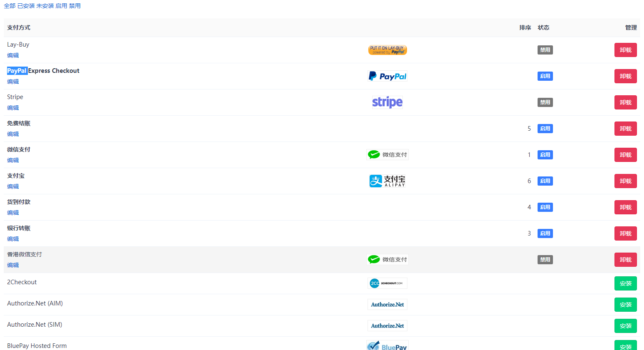Open 编辑 link under 微信支付

click(13, 160)
